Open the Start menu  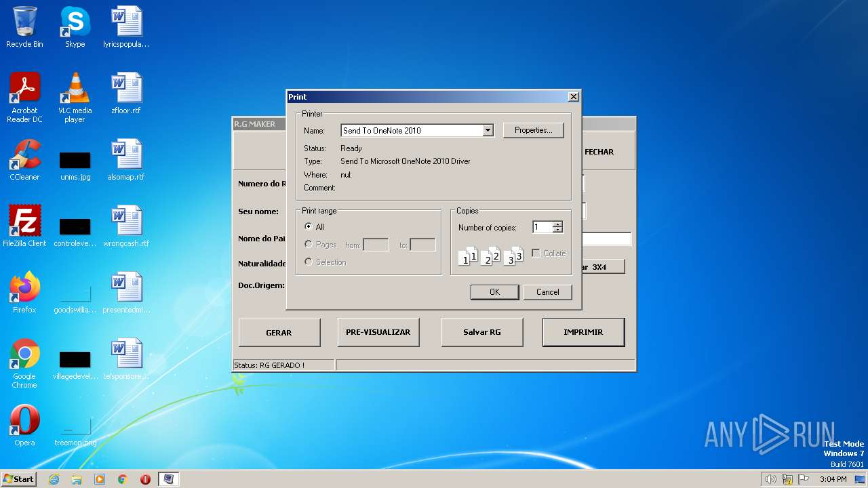click(x=18, y=479)
